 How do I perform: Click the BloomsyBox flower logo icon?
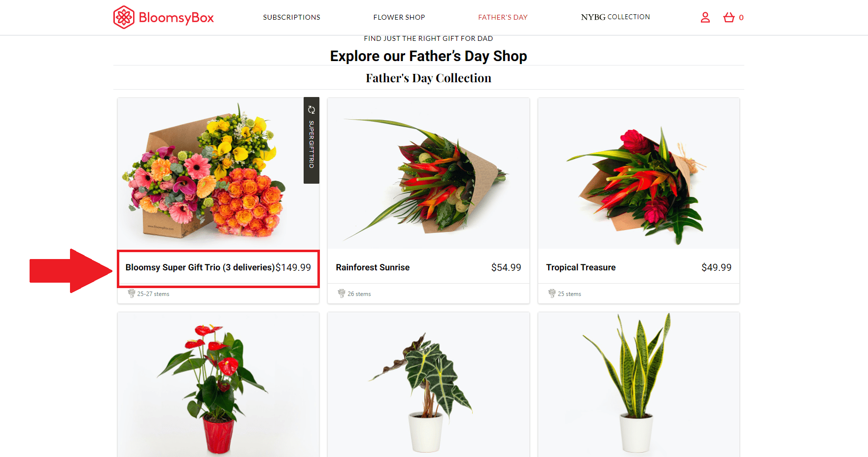[x=124, y=17]
